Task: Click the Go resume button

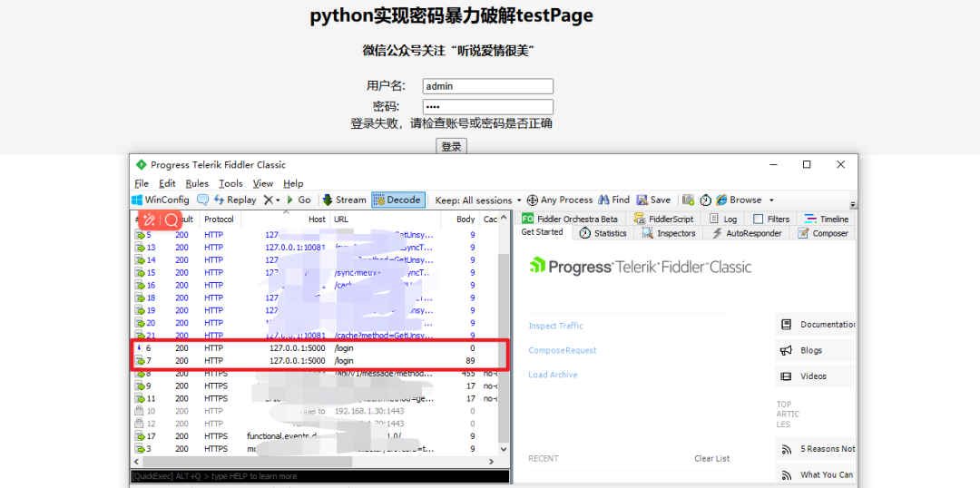Action: pyautogui.click(x=299, y=200)
